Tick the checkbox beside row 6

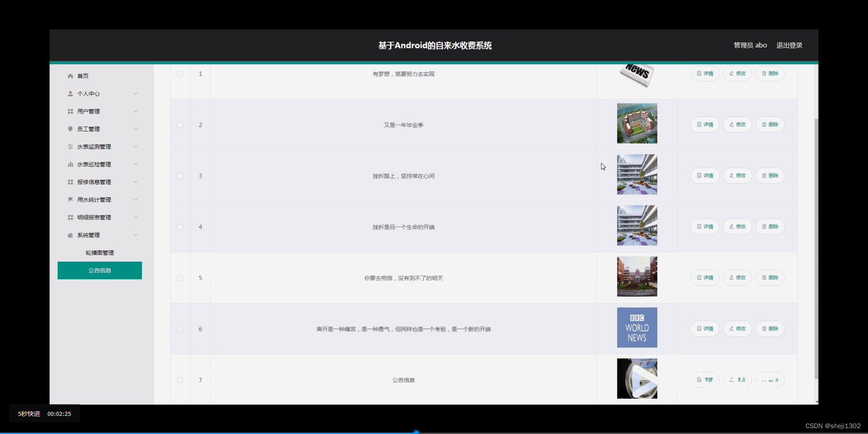coord(179,329)
